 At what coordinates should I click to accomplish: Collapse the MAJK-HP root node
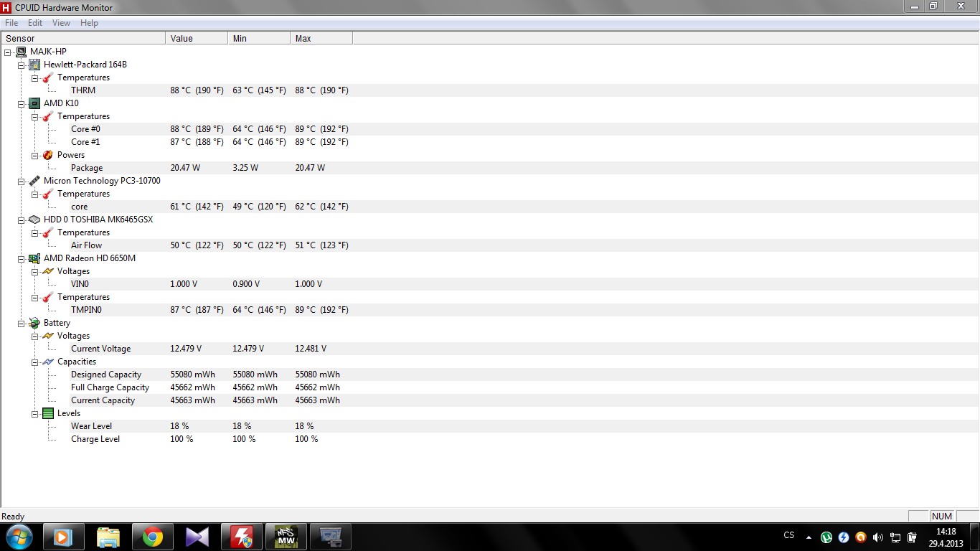click(x=7, y=52)
